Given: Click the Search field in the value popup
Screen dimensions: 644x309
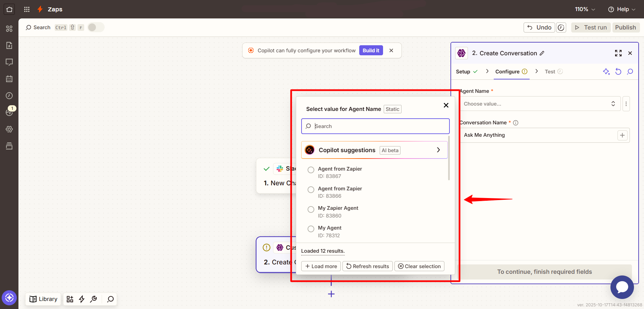Looking at the screenshot, I should tap(375, 126).
